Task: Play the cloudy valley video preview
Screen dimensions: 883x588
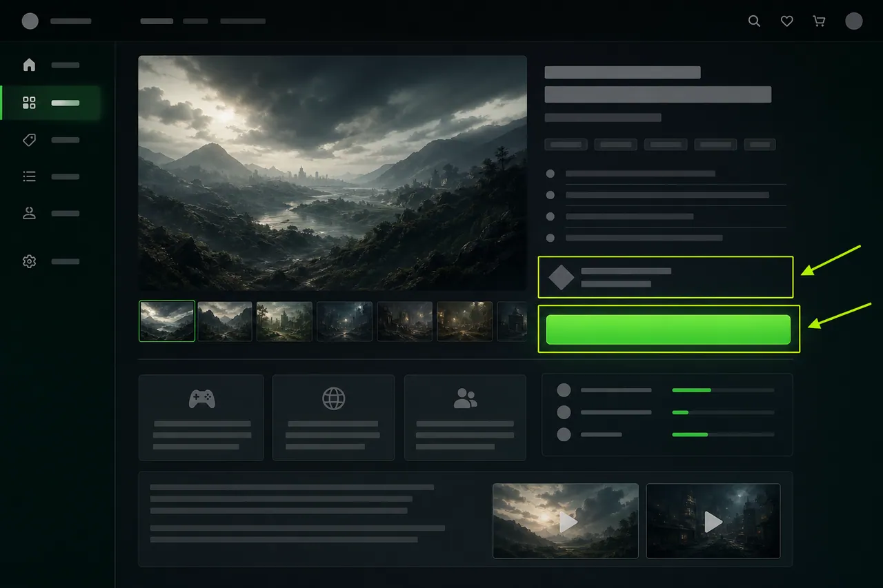Action: pyautogui.click(x=566, y=521)
